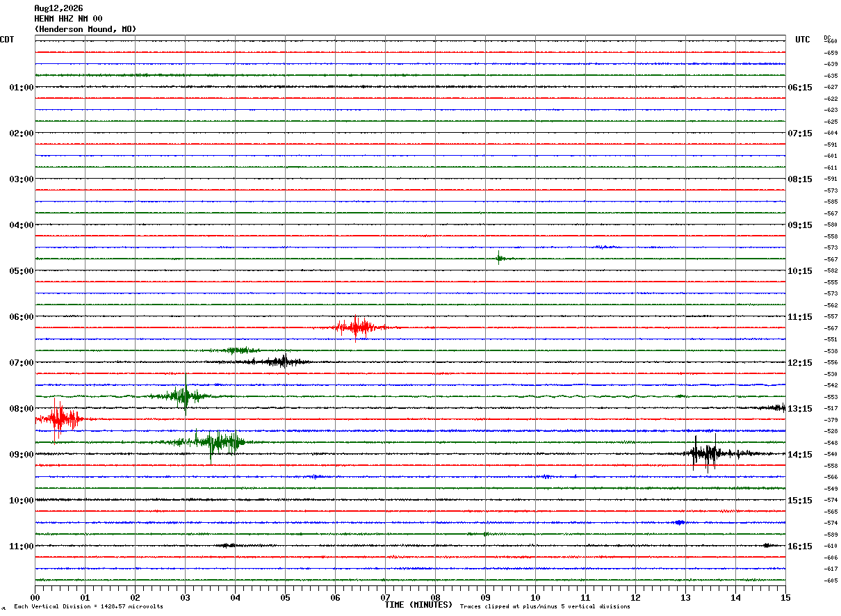Click the 00 minute tick label
The height and width of the screenshot is (616, 841).
(x=35, y=597)
